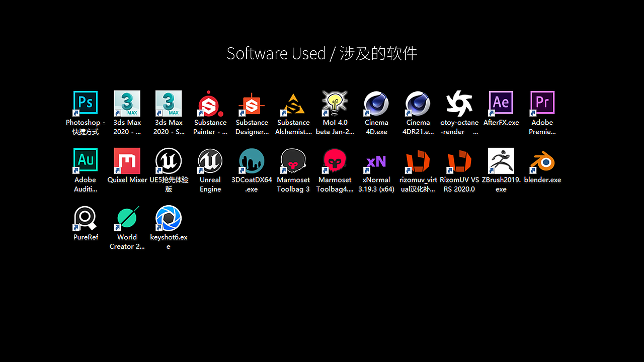
Task: Open the Cinema 4DR21 shortcut icon
Action: click(418, 103)
